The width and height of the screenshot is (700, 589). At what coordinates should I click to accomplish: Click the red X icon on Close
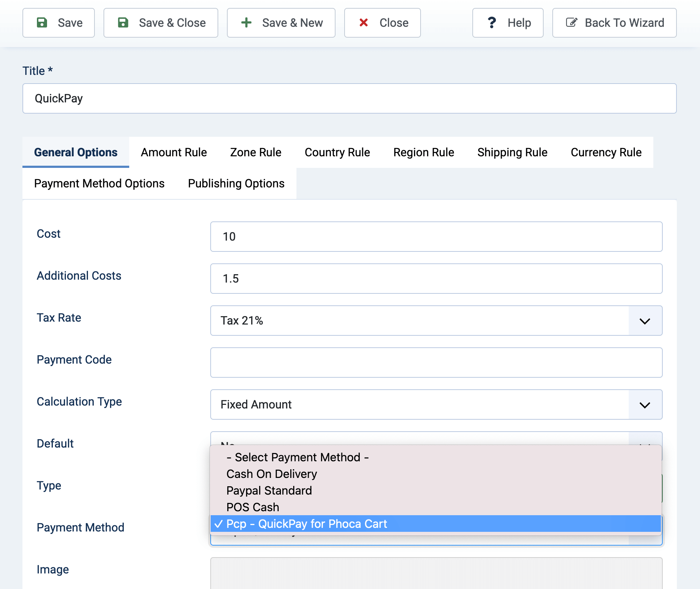[x=364, y=22]
